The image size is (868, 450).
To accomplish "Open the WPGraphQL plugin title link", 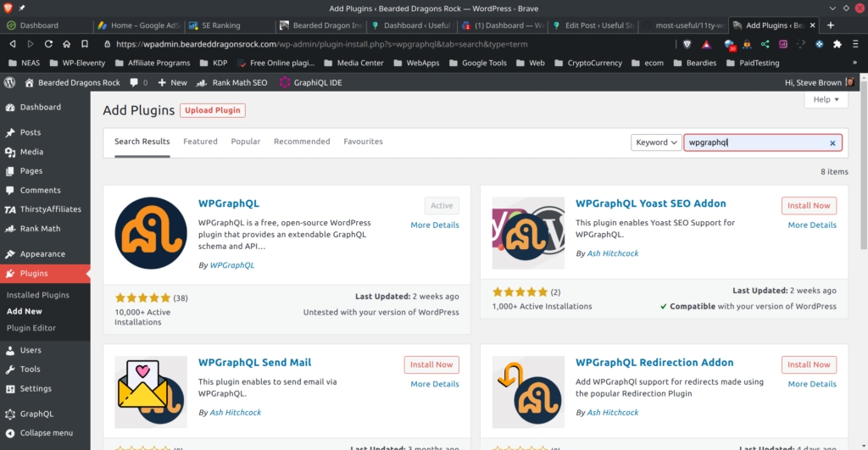I will [229, 203].
